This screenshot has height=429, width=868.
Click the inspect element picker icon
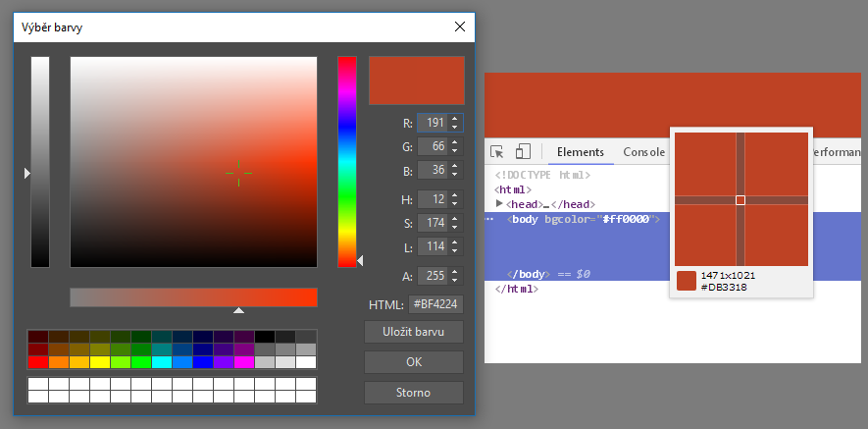pyautogui.click(x=497, y=152)
